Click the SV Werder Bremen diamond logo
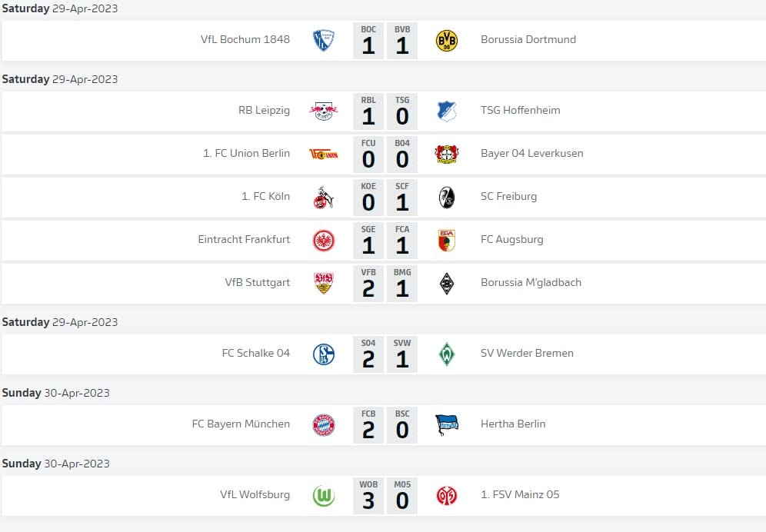 coord(446,354)
